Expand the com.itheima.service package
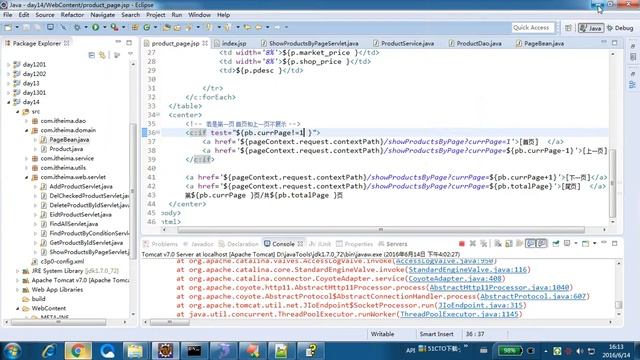640x360 pixels. pyautogui.click(x=27, y=158)
